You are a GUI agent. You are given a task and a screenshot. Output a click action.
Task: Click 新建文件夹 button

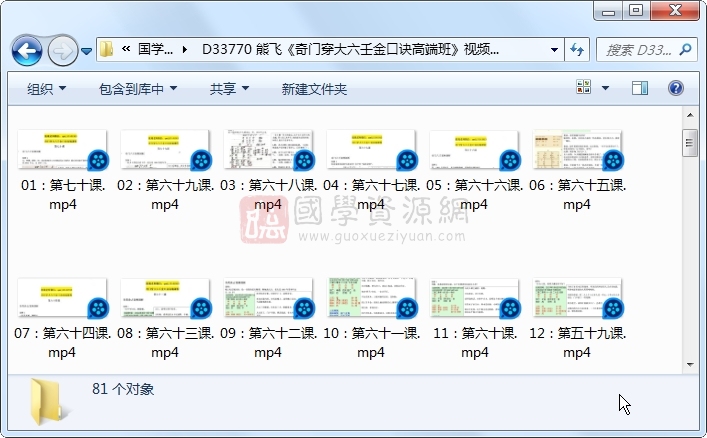point(314,89)
